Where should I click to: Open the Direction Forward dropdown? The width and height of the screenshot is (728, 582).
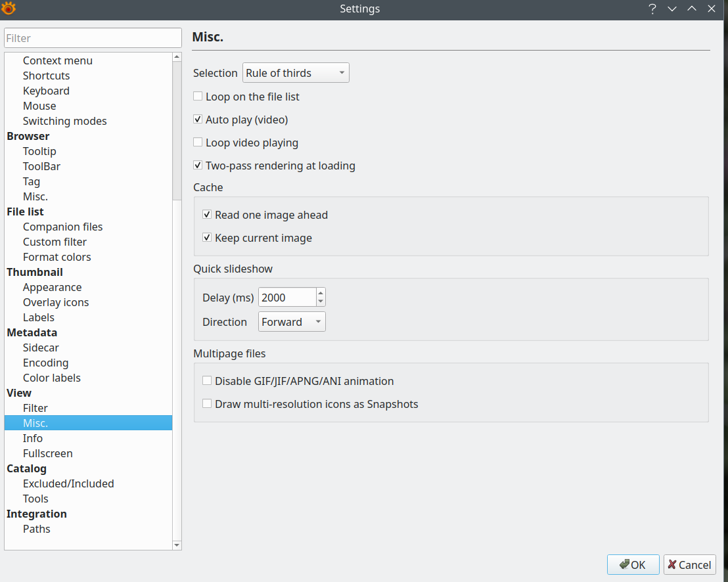pyautogui.click(x=292, y=322)
